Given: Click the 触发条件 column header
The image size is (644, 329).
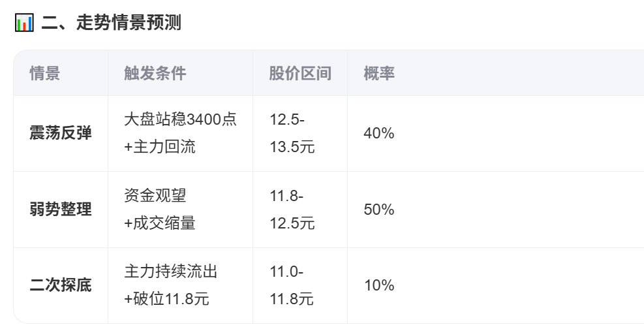Looking at the screenshot, I should click(155, 73).
